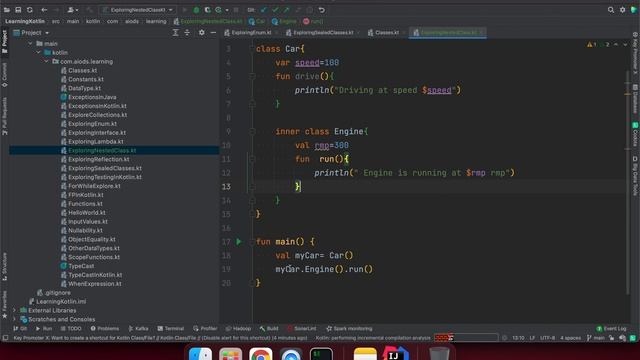640x360 pixels.
Task: Fold the inner class Engine at gutter
Action: (x=252, y=131)
